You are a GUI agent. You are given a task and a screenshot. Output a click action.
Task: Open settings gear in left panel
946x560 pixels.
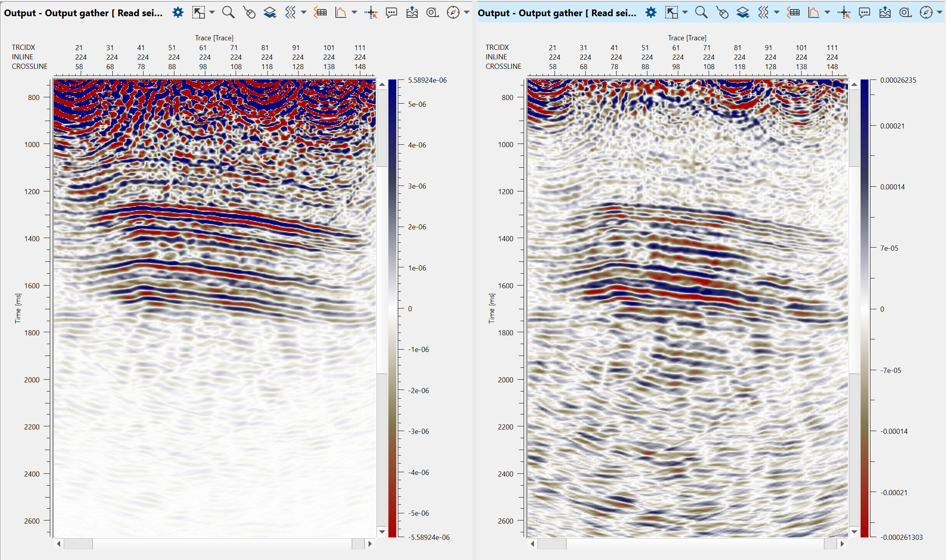[178, 13]
